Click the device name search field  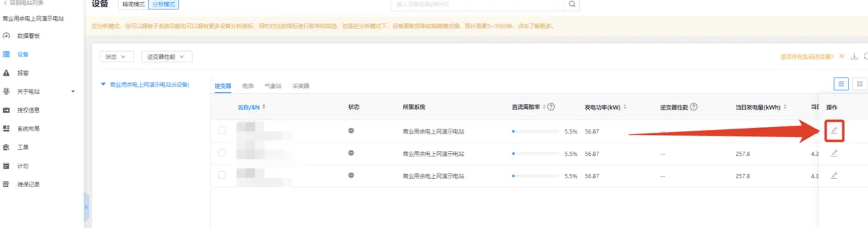coord(478,4)
